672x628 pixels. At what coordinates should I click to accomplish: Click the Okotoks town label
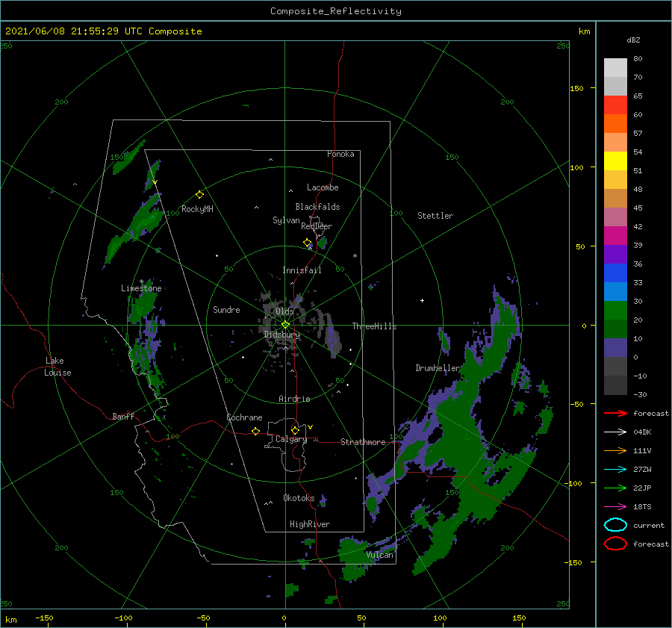[299, 498]
